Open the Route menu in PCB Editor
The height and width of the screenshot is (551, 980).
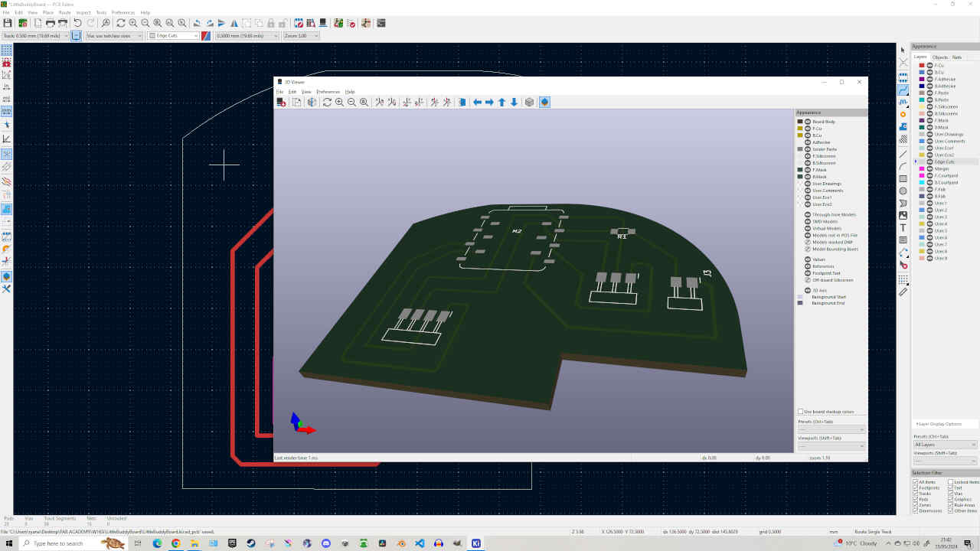point(65,12)
